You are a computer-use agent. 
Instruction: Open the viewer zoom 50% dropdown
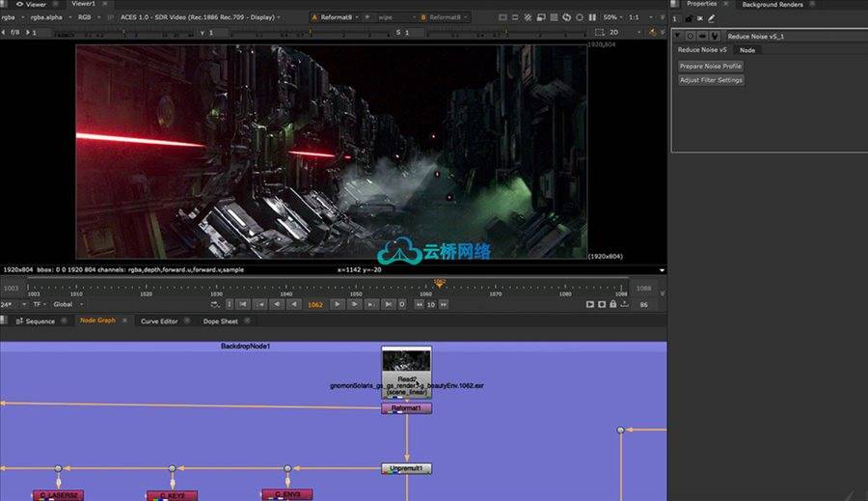(x=613, y=16)
